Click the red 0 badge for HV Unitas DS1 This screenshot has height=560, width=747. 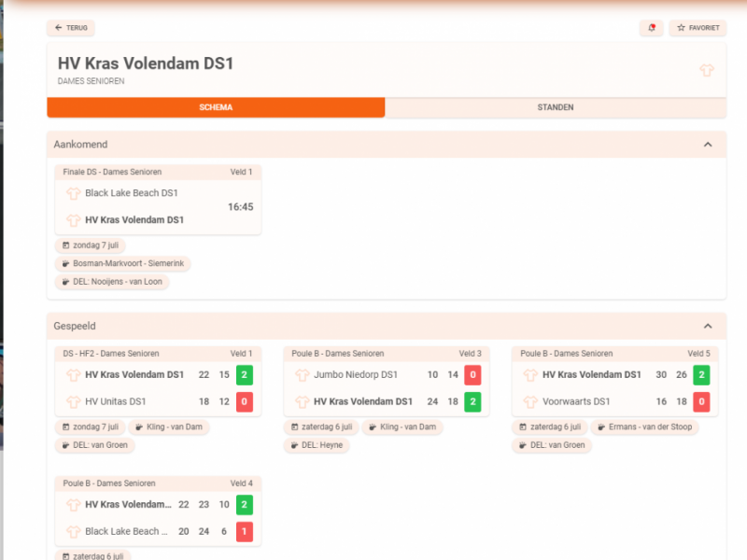point(245,401)
